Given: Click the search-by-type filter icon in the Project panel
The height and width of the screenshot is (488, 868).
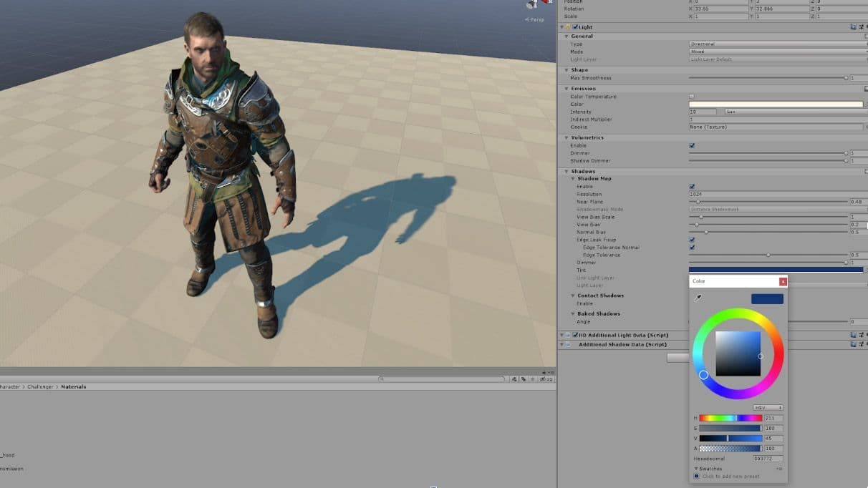Looking at the screenshot, I should [514, 379].
